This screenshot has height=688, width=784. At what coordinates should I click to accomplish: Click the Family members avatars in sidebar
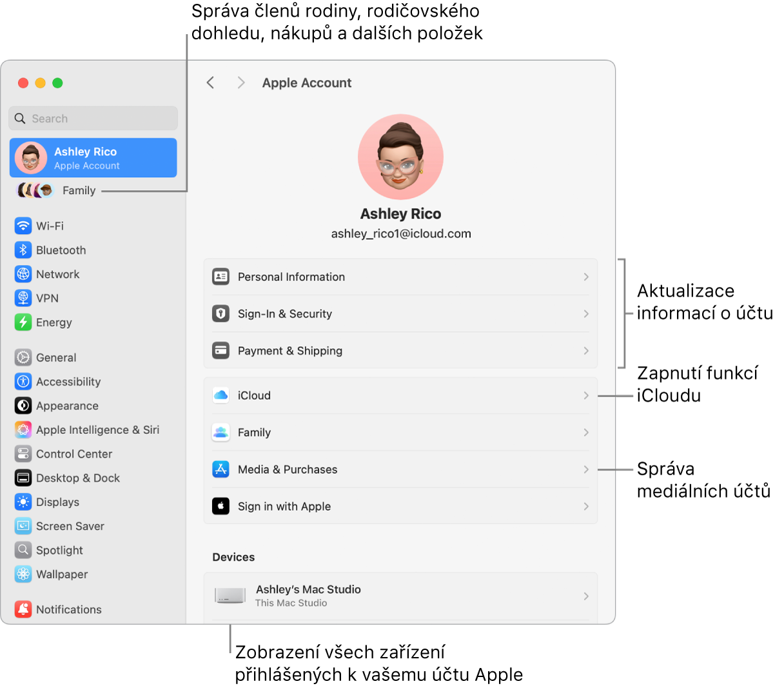pos(35,190)
